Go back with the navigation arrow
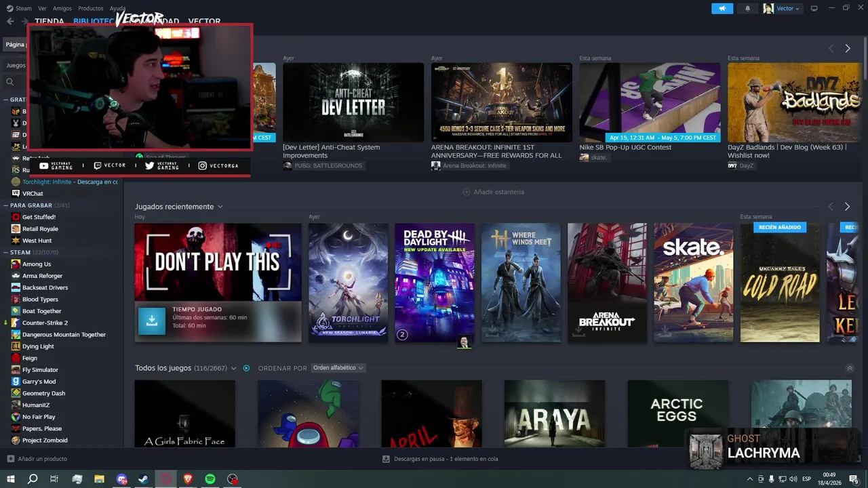Screen dimensions: 868x488 (x=10, y=21)
